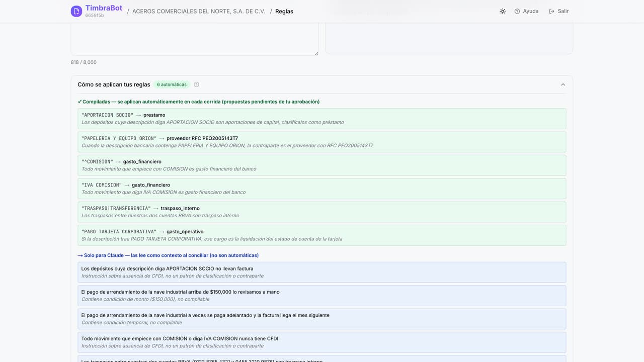This screenshot has width=644, height=362.
Task: Select the 'IVA COMISION' → gasto_financiero rule
Action: tap(321, 189)
